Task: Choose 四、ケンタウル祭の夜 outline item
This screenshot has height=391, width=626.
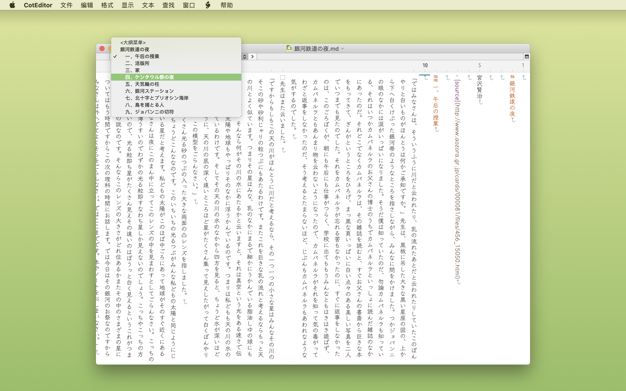Action: point(176,77)
